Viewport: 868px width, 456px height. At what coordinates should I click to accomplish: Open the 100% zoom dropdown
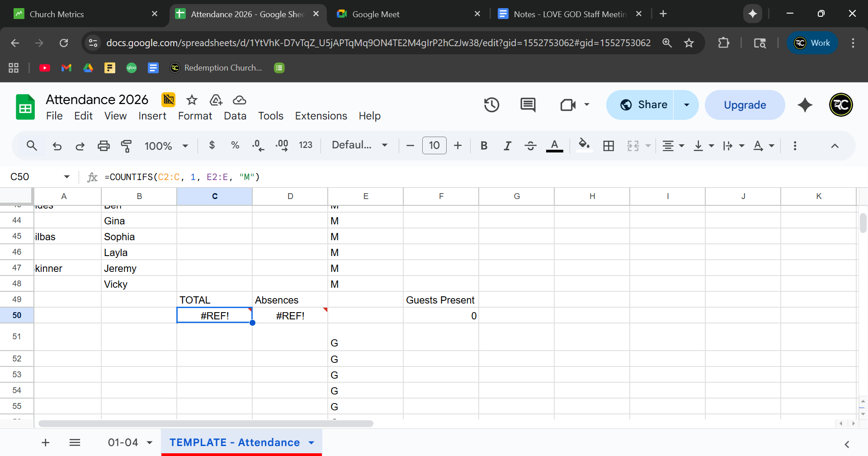coord(166,146)
